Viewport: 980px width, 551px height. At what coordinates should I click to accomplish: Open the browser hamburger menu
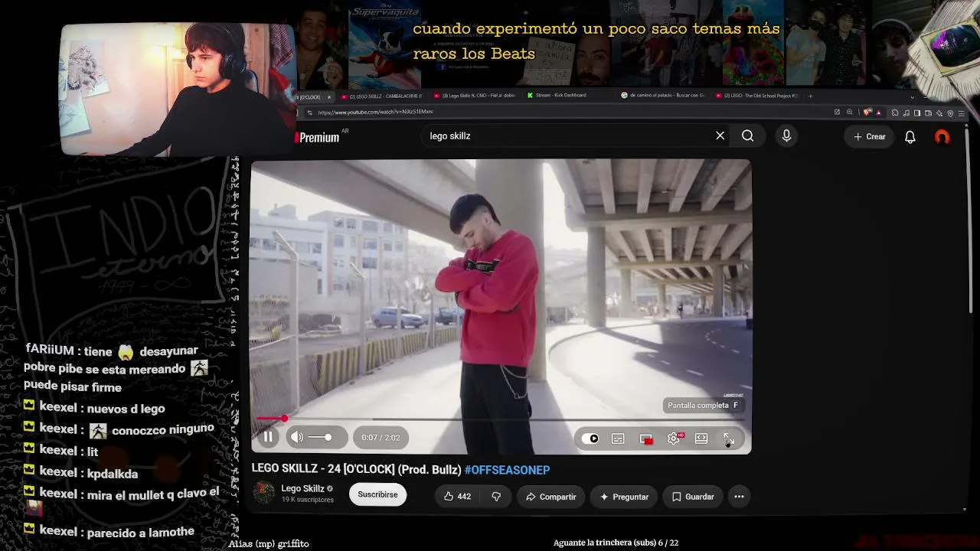tap(961, 113)
